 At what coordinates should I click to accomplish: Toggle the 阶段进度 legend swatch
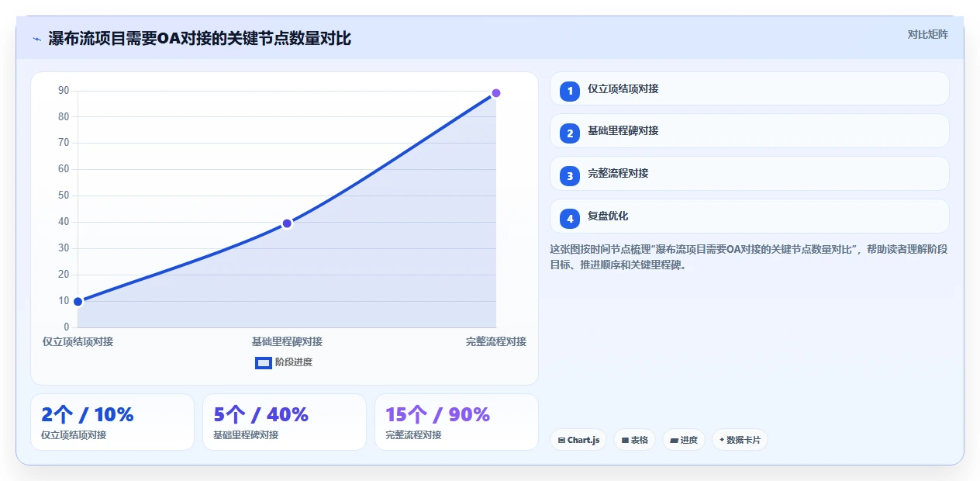click(264, 362)
